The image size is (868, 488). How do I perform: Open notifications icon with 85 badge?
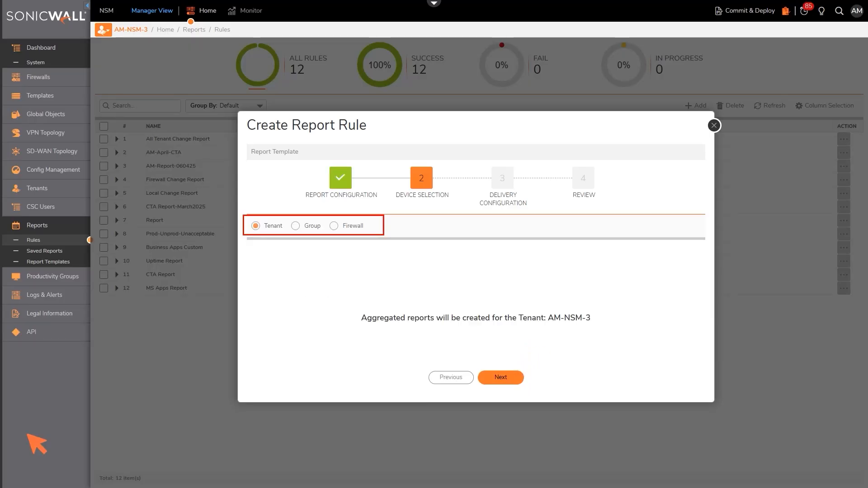tap(804, 11)
